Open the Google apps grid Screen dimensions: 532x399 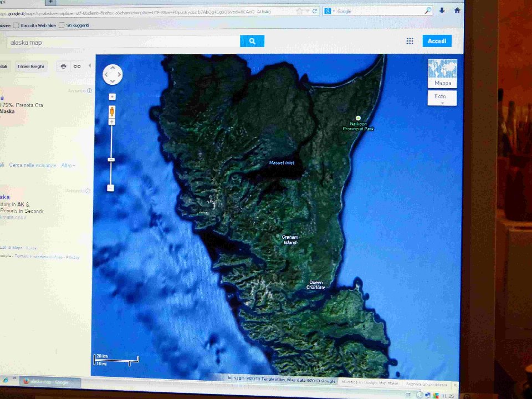pyautogui.click(x=410, y=41)
